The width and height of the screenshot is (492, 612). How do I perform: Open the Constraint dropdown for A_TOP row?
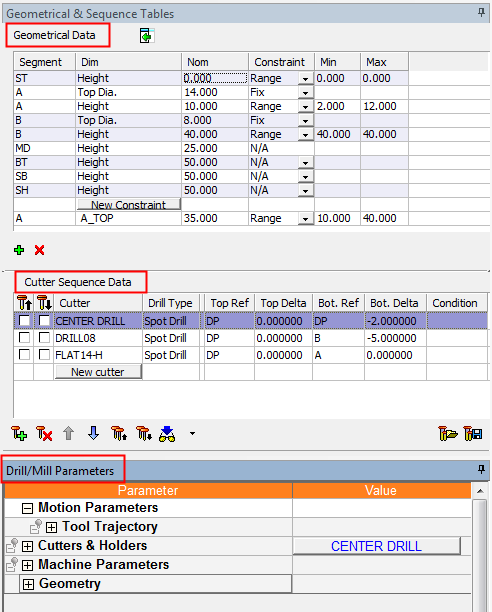[x=306, y=219]
